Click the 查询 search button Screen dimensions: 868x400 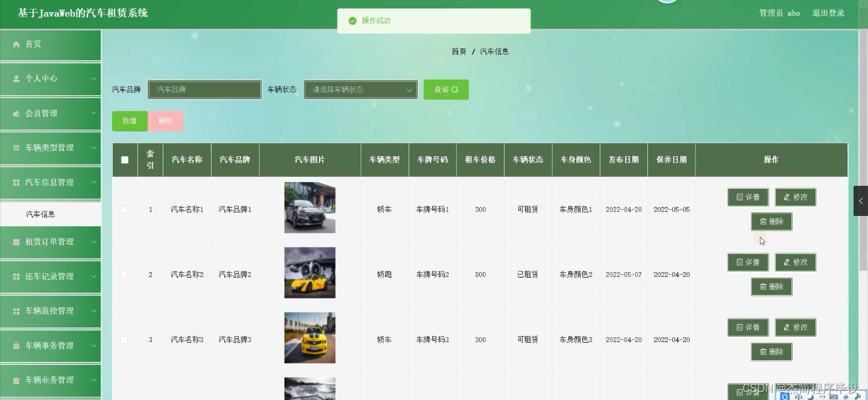tap(446, 89)
